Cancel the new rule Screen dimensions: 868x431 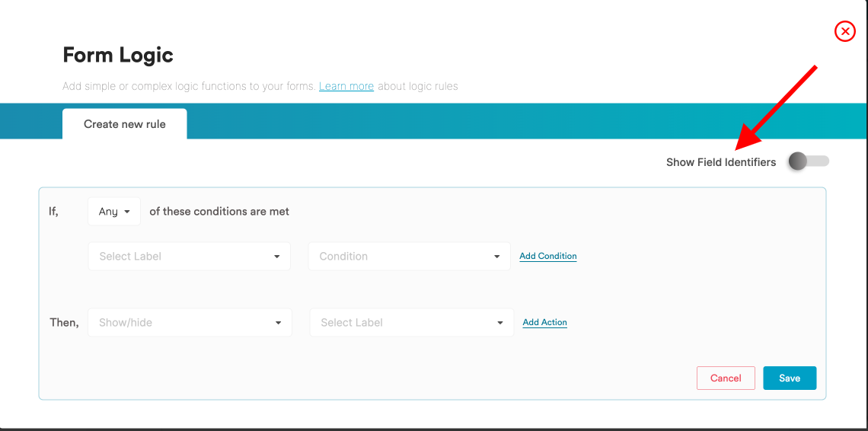726,378
